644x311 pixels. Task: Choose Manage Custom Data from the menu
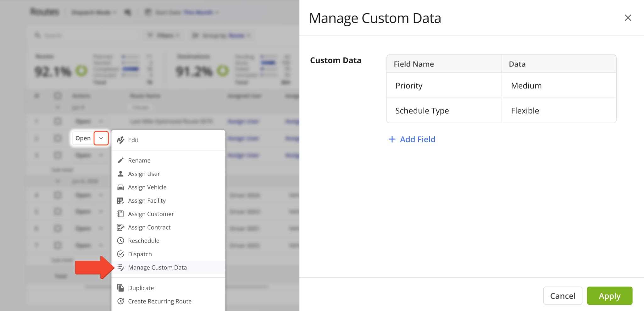157,267
